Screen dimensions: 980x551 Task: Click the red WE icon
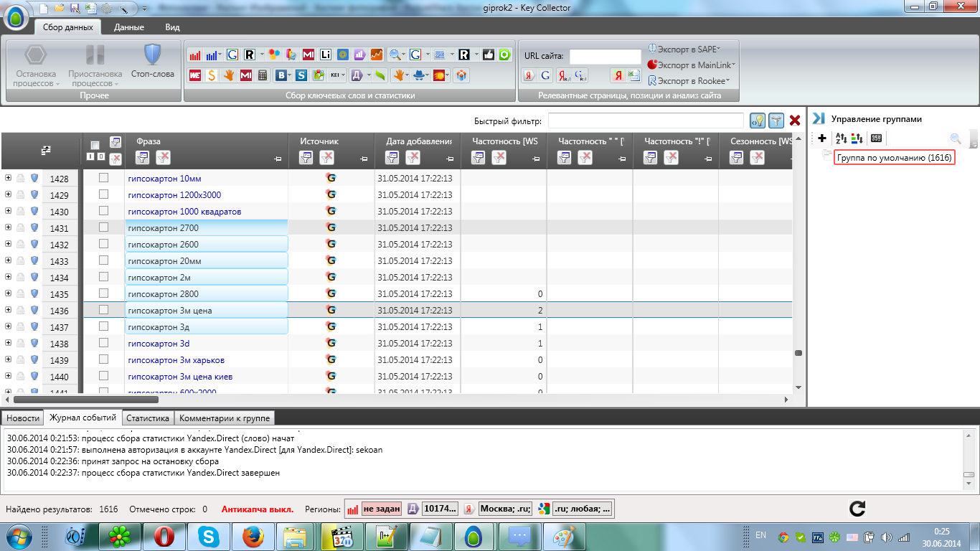point(195,75)
